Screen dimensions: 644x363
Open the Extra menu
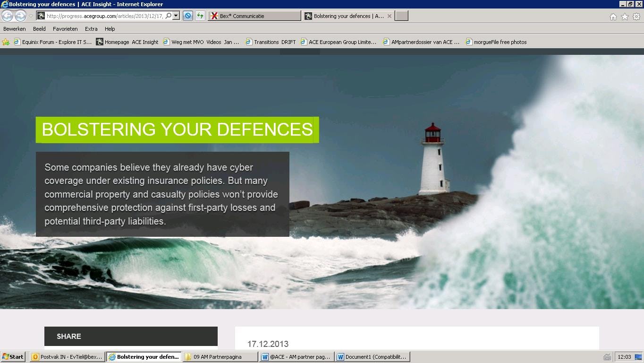pos(91,29)
